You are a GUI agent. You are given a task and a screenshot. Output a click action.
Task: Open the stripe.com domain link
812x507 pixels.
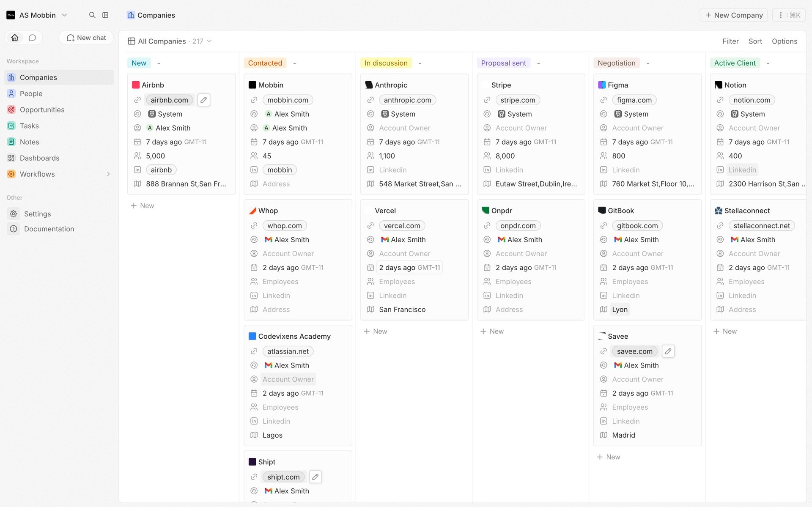tap(518, 100)
